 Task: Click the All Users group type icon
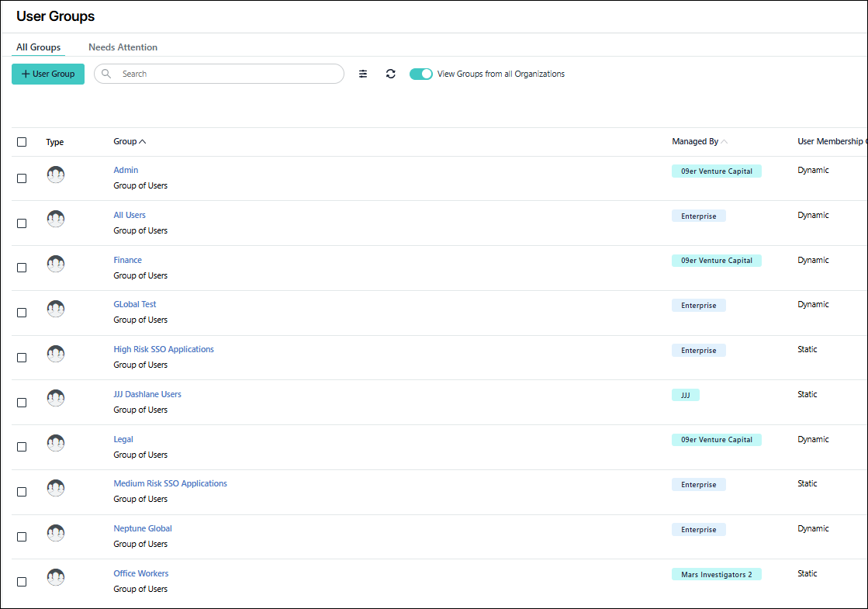[x=55, y=220]
